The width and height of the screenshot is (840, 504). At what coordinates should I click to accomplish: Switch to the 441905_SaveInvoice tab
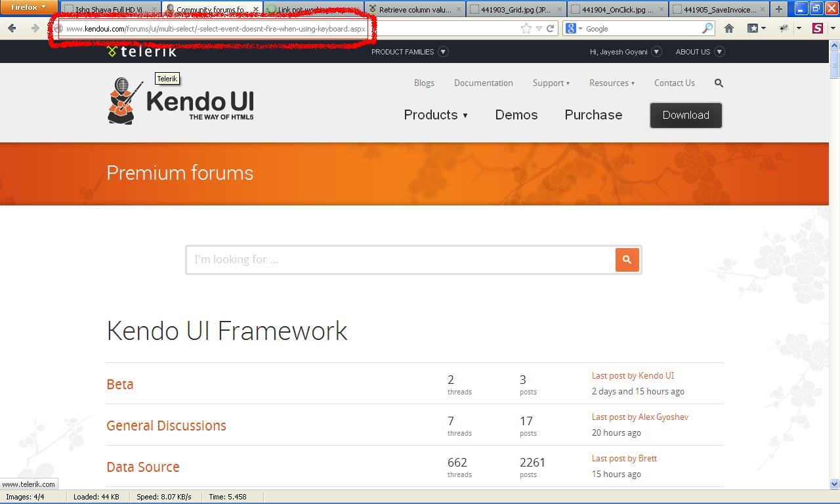coord(719,10)
